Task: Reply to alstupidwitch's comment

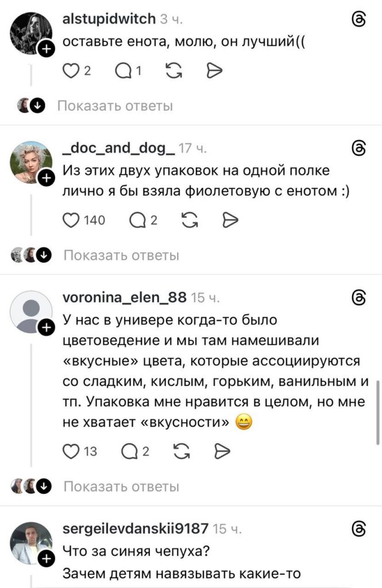Action: click(x=124, y=71)
